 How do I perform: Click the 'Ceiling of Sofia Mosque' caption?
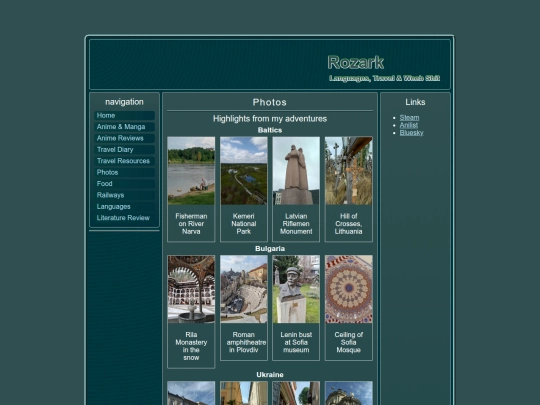[349, 342]
